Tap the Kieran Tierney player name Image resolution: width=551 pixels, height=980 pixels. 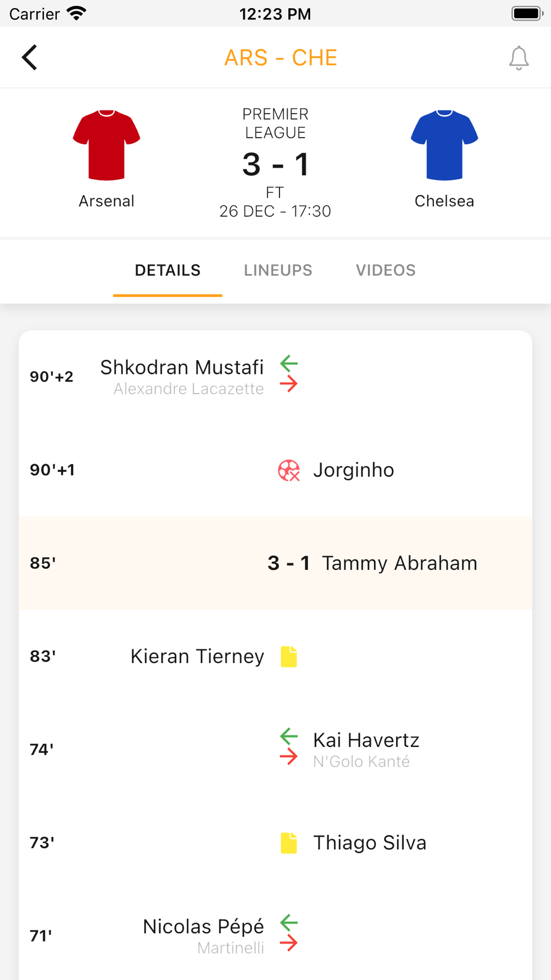(x=197, y=656)
